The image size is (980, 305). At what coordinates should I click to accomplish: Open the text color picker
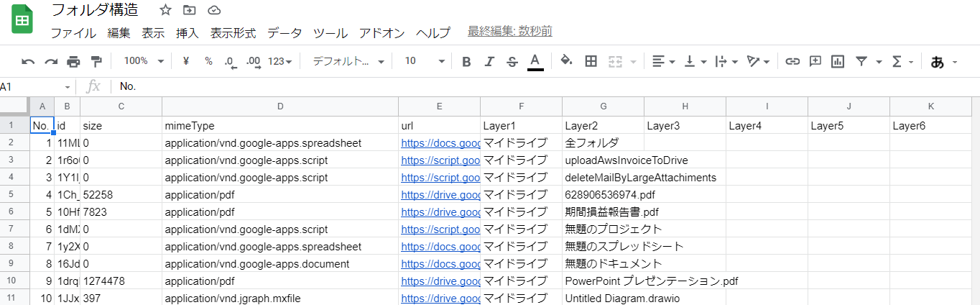pyautogui.click(x=535, y=61)
